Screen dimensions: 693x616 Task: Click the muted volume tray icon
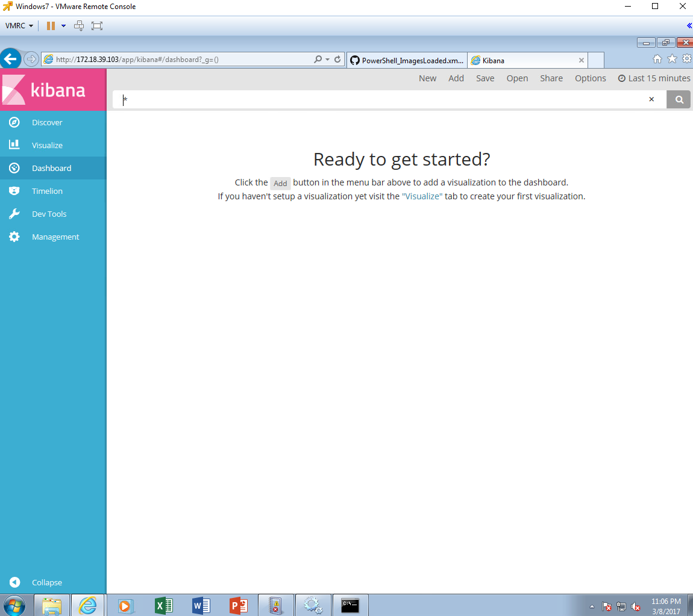tap(636, 607)
